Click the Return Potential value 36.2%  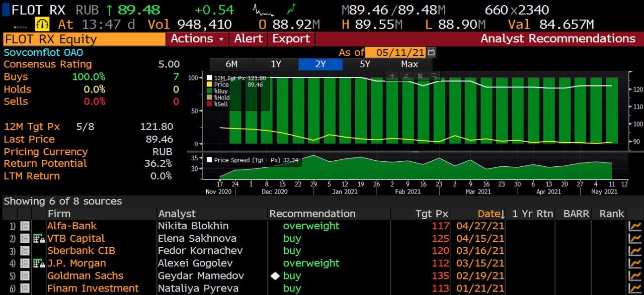[x=158, y=164]
